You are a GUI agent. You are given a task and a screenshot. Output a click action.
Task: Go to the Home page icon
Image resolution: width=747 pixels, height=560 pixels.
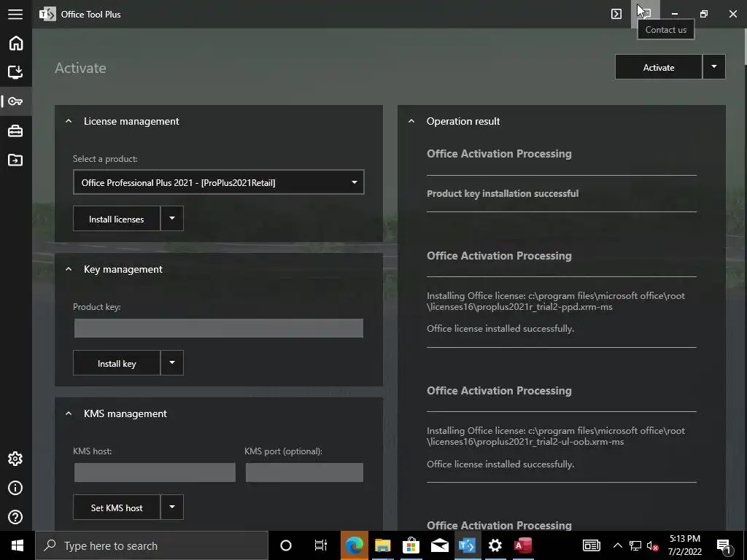click(16, 43)
